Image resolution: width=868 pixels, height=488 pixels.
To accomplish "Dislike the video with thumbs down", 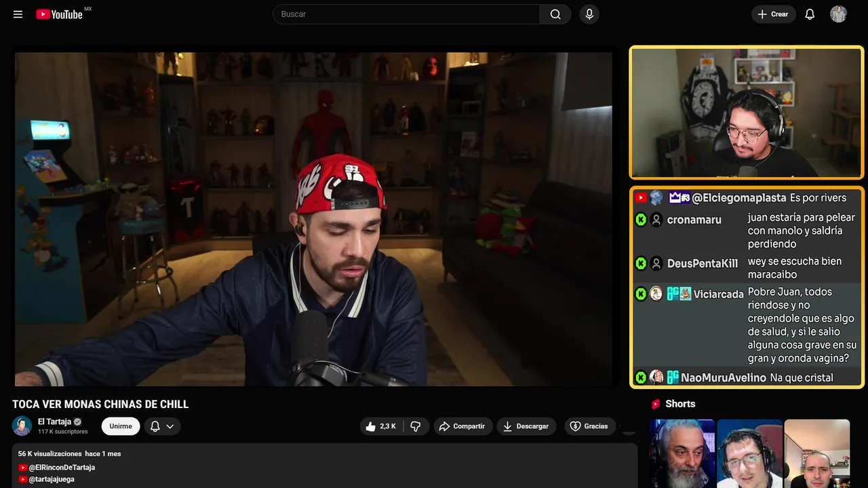I will click(416, 426).
